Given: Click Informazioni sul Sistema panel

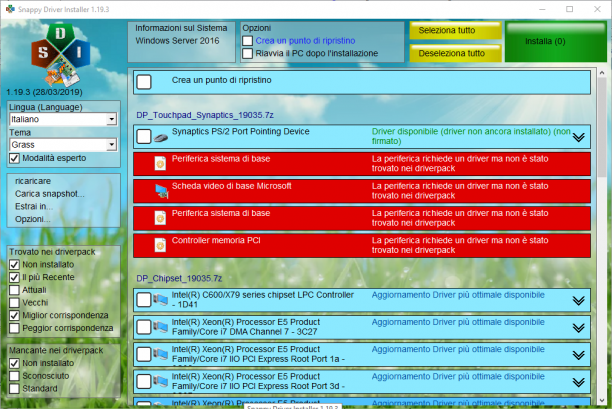Looking at the screenshot, I should pos(181,42).
